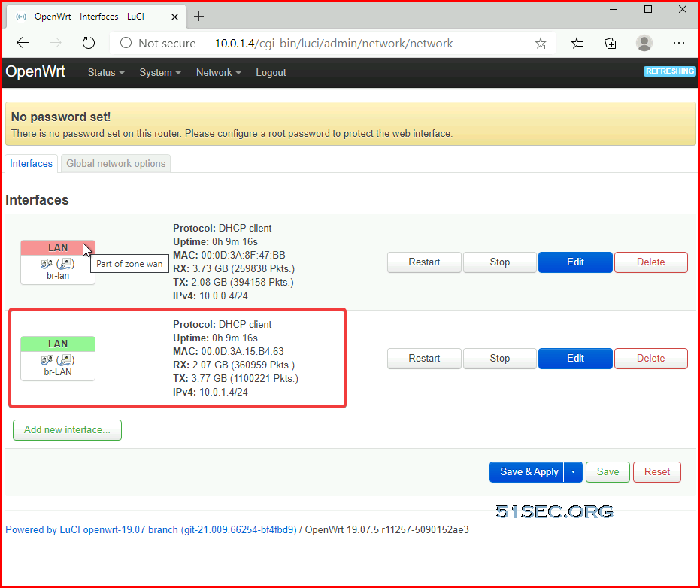Go back to the previous page
The height and width of the screenshot is (588, 700).
point(23,43)
